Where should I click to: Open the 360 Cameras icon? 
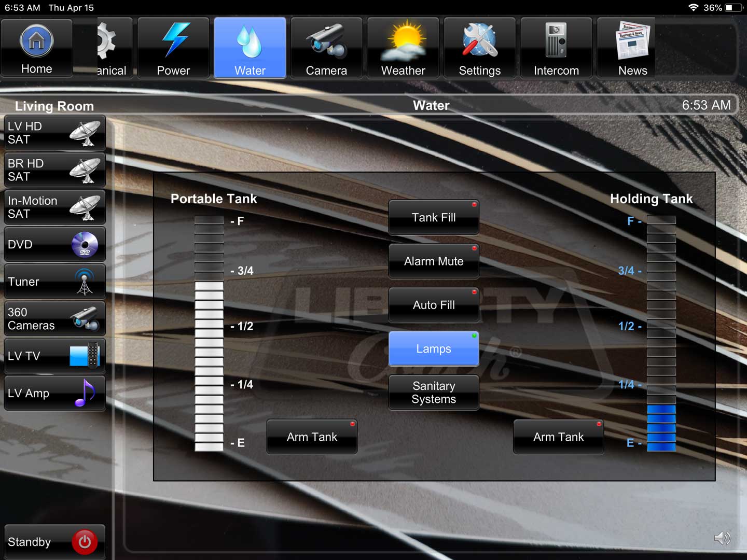click(x=54, y=318)
